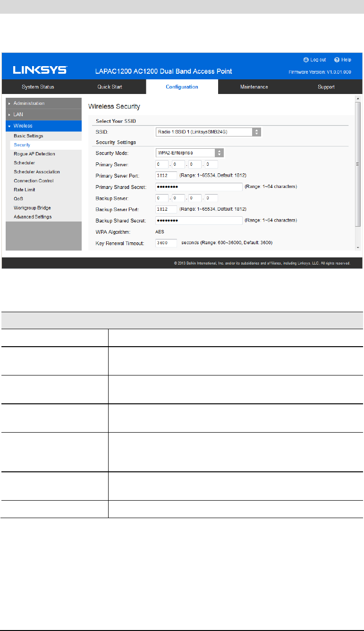Click first octet of Backup Server
The width and height of the screenshot is (364, 631).
162,198
